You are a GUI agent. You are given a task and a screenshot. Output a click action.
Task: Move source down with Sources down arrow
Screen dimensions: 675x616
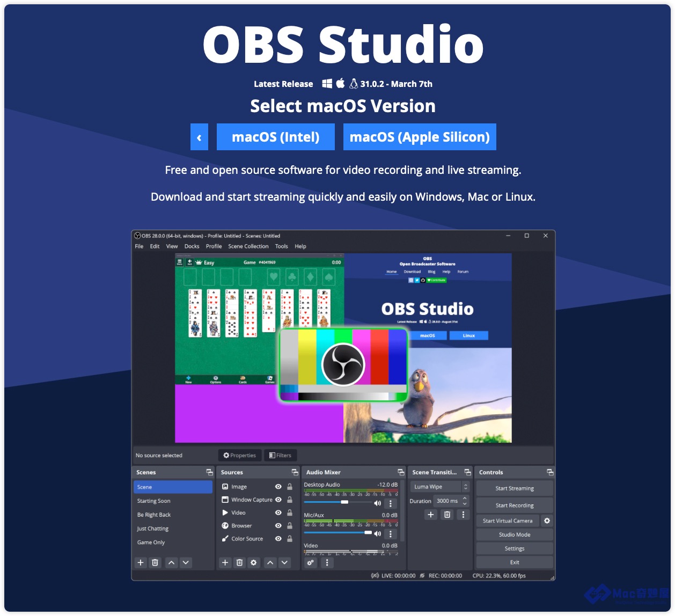pyautogui.click(x=285, y=563)
